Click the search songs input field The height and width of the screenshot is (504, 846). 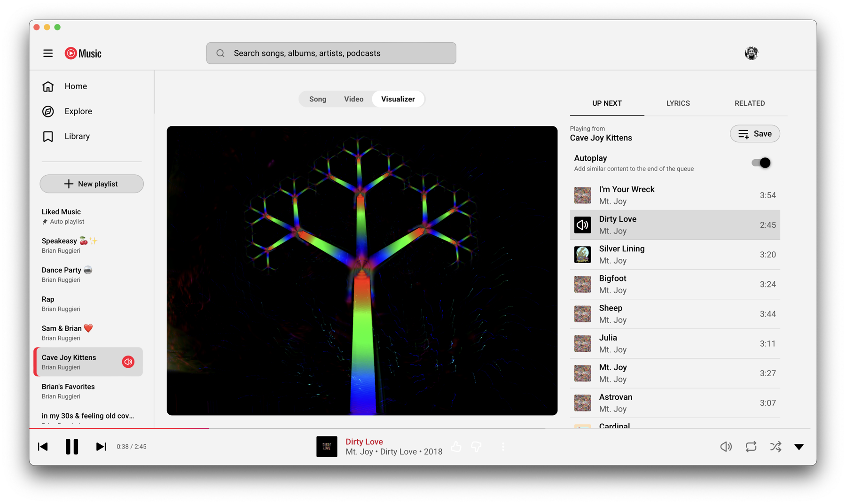coord(331,53)
